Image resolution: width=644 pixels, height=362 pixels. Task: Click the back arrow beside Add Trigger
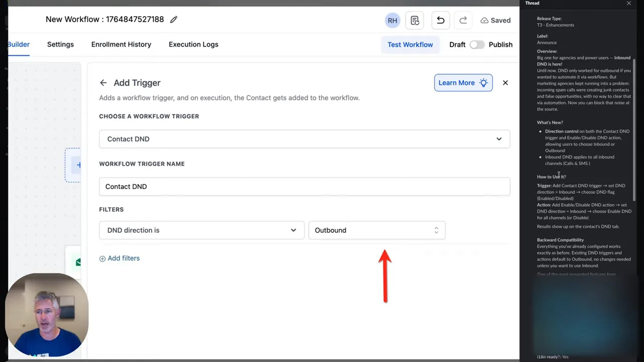pyautogui.click(x=103, y=83)
